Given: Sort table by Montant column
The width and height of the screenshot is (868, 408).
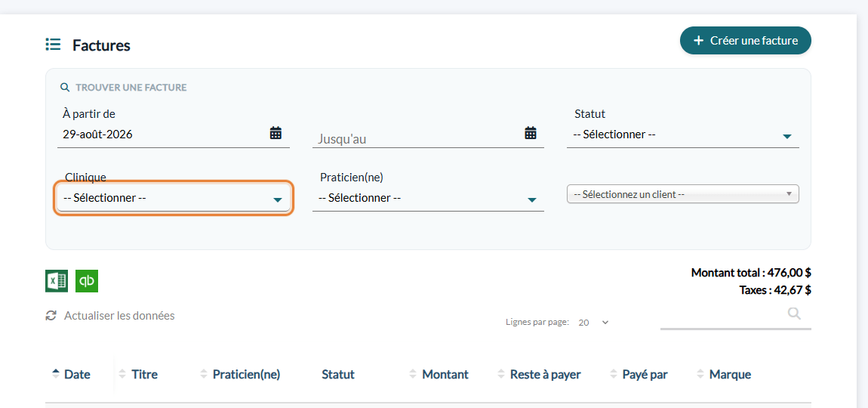Looking at the screenshot, I should [439, 374].
